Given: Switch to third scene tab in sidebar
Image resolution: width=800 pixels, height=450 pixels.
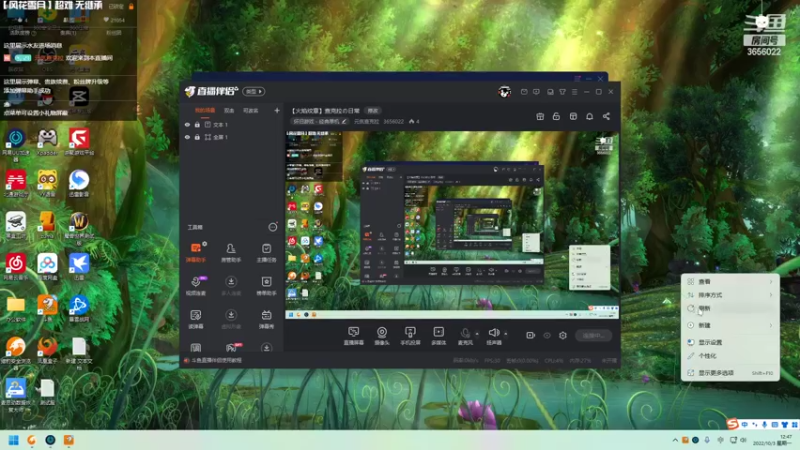Looking at the screenshot, I should [251, 111].
